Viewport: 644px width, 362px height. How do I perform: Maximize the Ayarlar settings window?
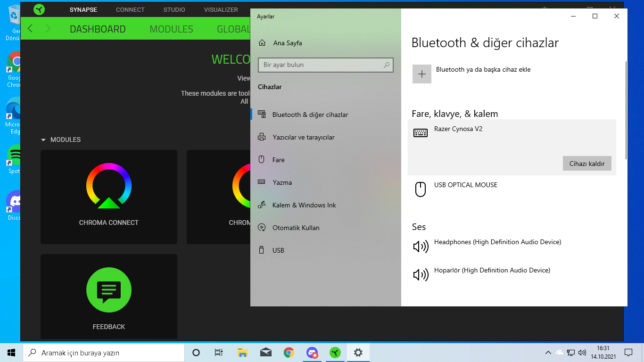coord(595,16)
